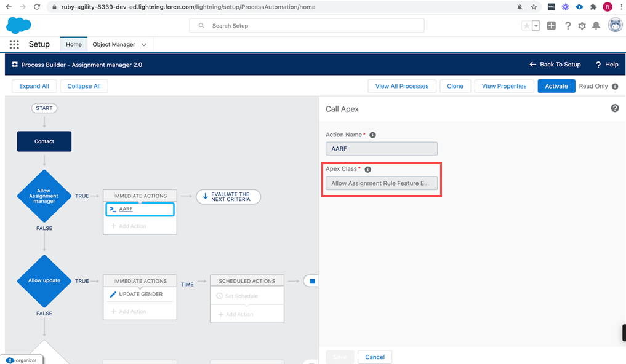This screenshot has width=626, height=364.
Task: Switch to the Home tab
Action: (x=73, y=45)
